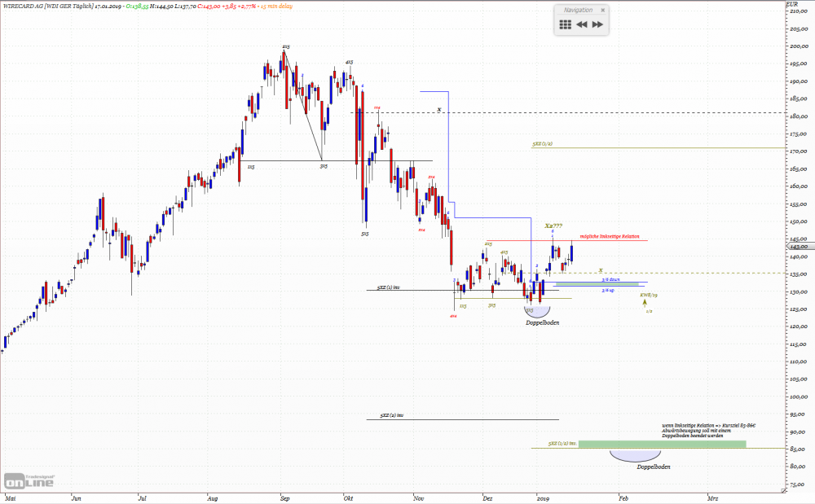Image resolution: width=815 pixels, height=504 pixels.
Task: Click the Mai label on time axis
Action: [x=11, y=498]
